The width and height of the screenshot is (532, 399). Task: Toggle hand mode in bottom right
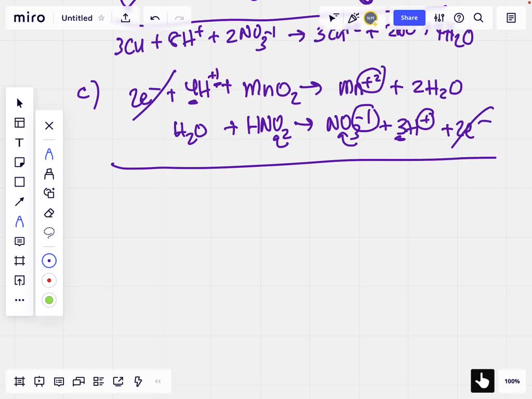click(x=482, y=381)
